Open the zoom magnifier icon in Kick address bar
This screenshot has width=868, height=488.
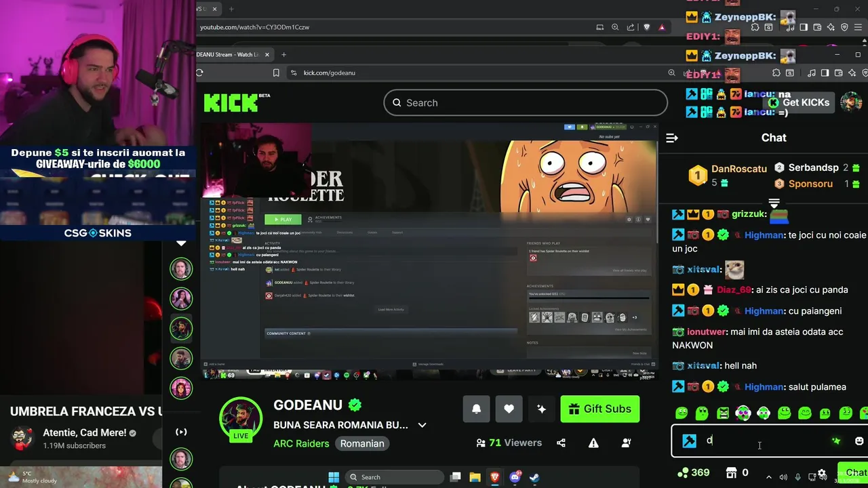click(x=671, y=73)
